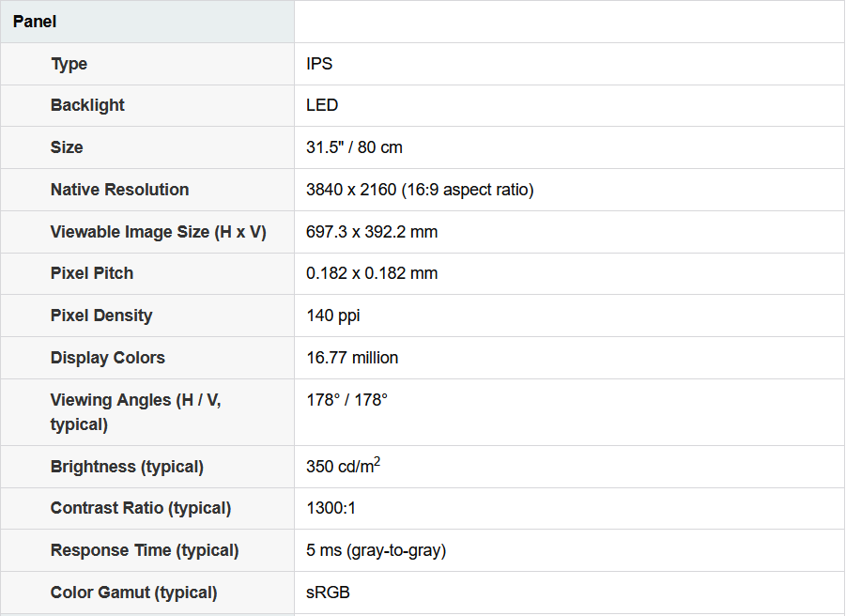Click the 697.3 x 392.2 mm value
The image size is (846, 616).
point(372,232)
